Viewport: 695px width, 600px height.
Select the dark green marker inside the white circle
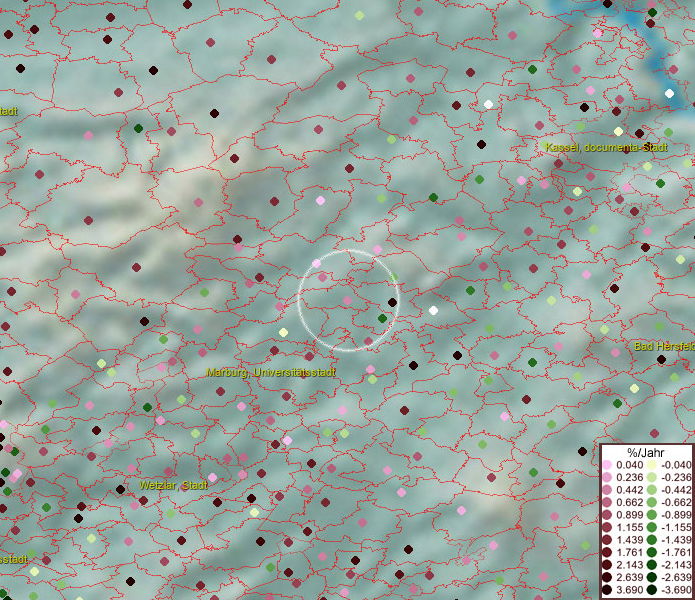(x=382, y=319)
